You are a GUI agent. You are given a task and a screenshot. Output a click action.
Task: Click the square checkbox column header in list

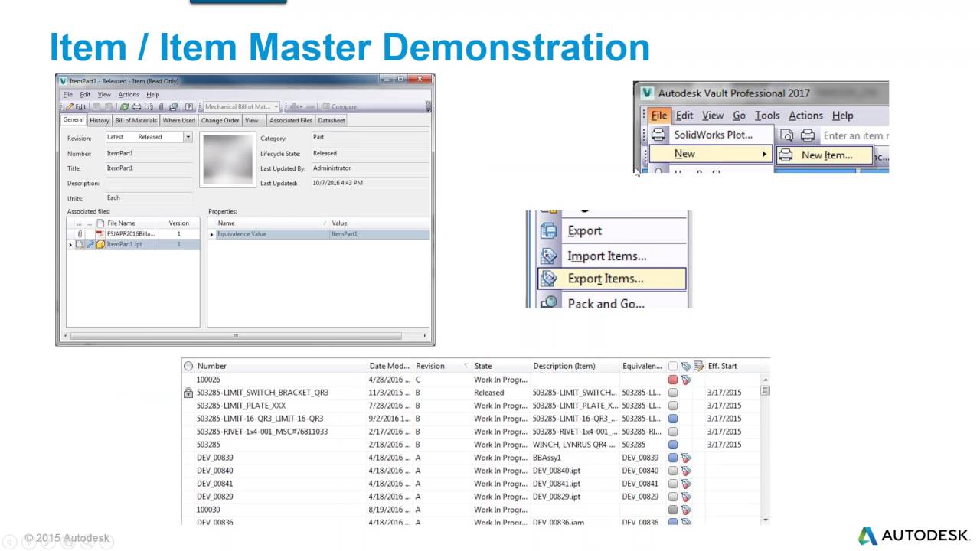coord(673,367)
